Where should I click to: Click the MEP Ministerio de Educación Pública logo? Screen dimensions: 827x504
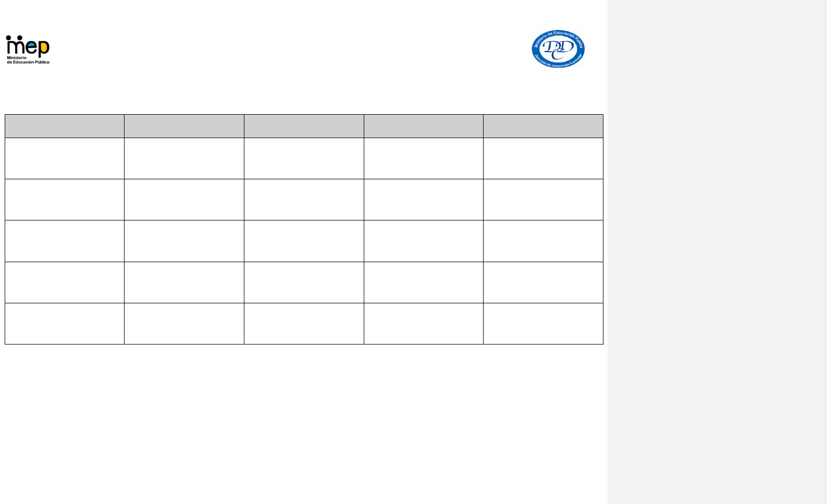[x=28, y=50]
